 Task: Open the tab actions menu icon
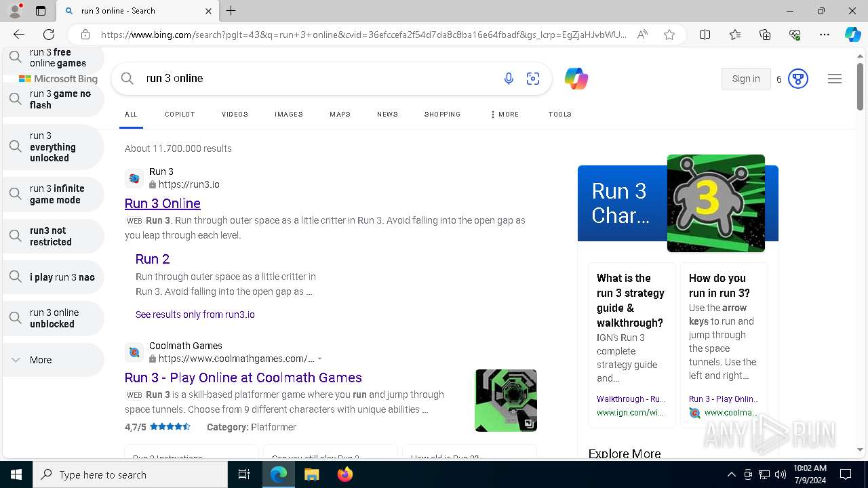41,11
